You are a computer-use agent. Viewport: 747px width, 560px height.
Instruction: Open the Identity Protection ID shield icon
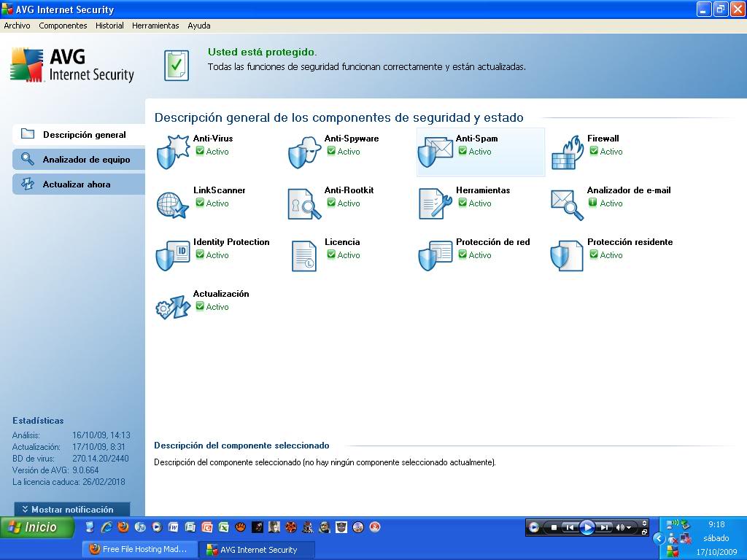tap(173, 256)
